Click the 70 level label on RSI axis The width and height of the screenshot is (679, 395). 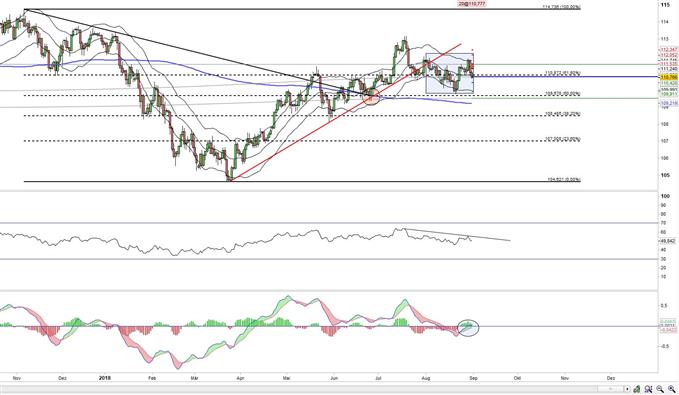pyautogui.click(x=663, y=223)
